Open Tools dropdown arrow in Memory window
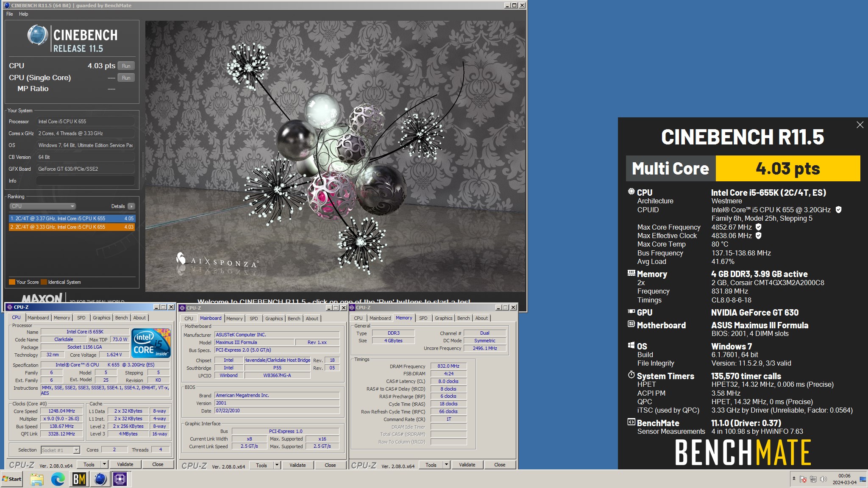Screen dimensions: 868x488 [x=446, y=465]
